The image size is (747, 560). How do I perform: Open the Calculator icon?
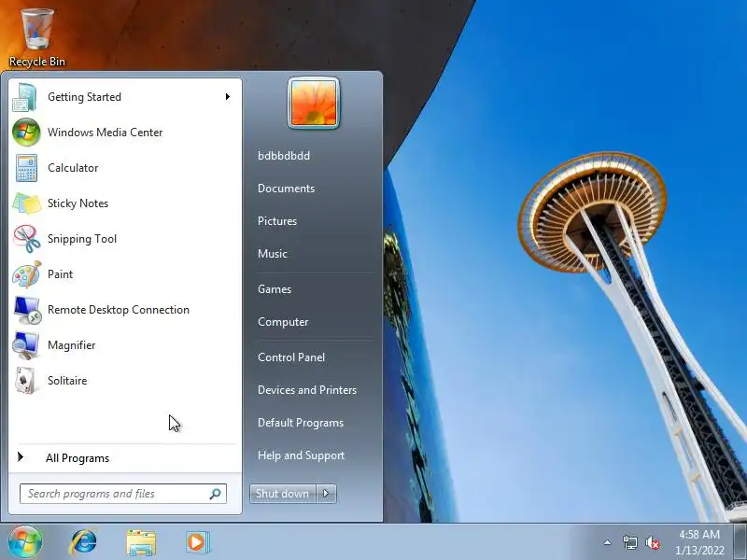coord(27,168)
